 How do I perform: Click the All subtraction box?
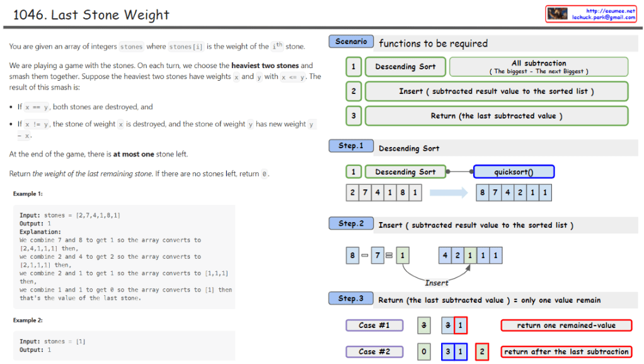click(539, 67)
